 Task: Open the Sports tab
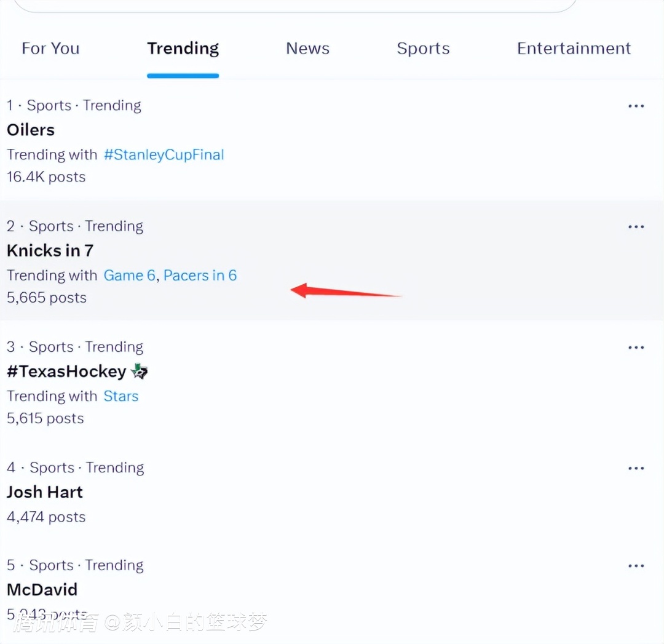coord(423,49)
